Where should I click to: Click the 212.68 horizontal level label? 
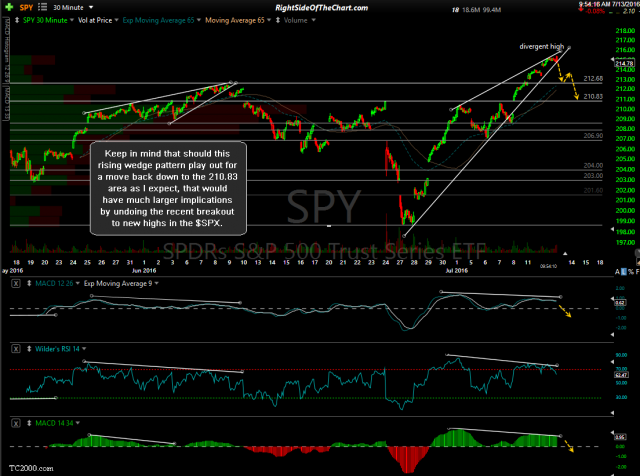[593, 78]
